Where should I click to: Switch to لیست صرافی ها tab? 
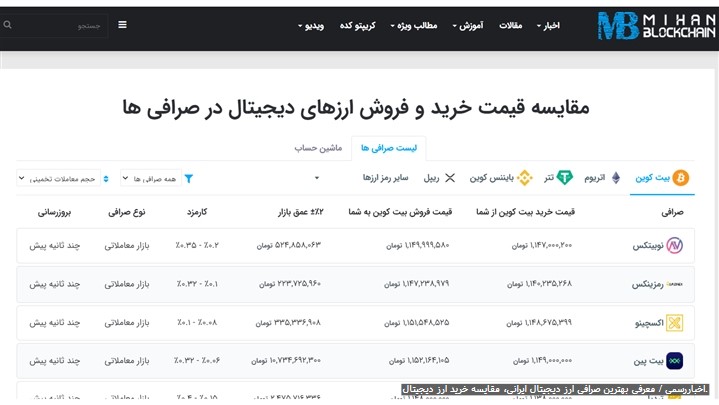389,148
